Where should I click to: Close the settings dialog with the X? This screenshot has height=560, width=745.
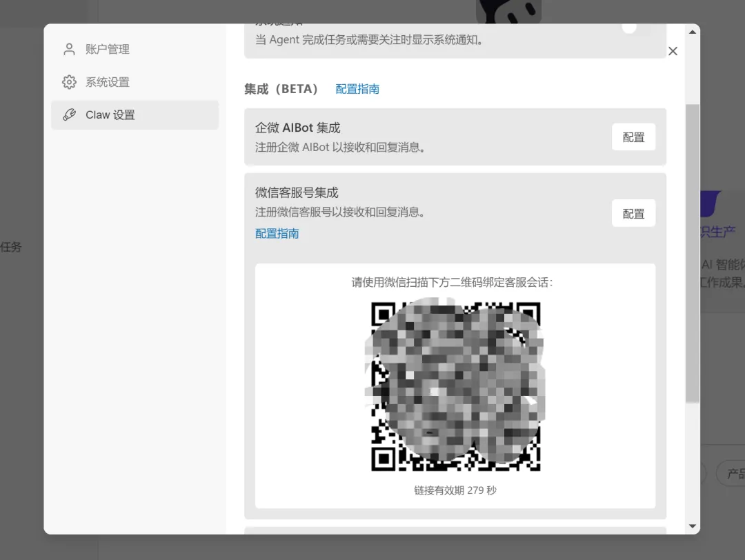click(673, 51)
